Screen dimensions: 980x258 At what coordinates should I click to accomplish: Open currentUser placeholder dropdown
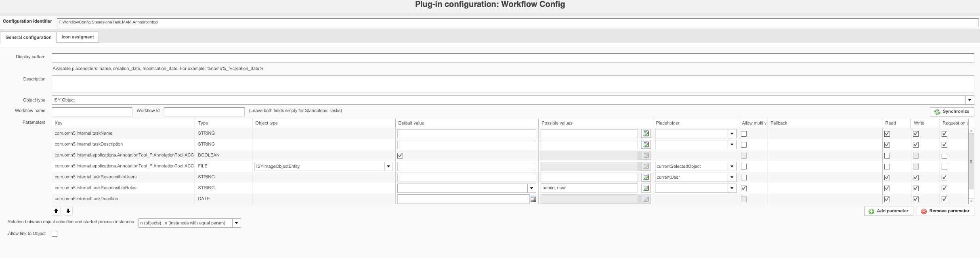732,177
